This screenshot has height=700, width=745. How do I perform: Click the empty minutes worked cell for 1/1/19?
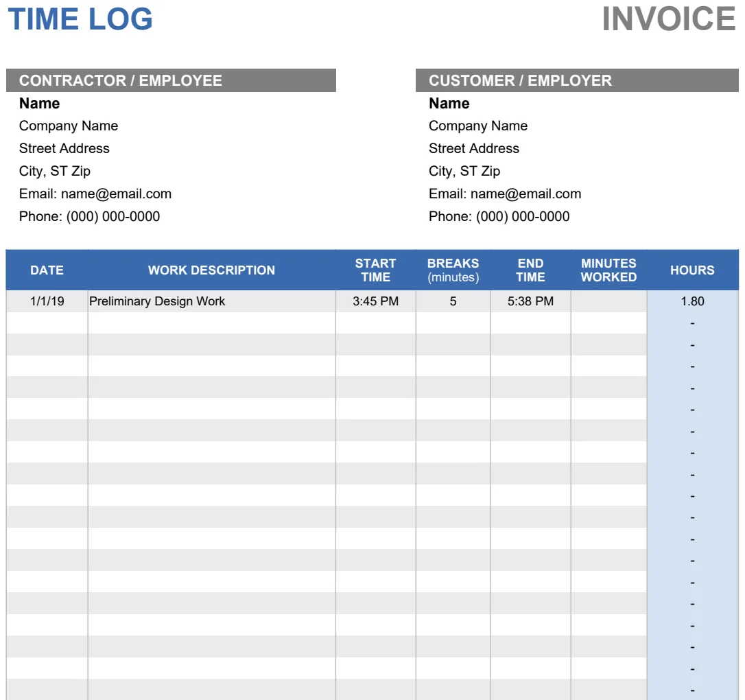[x=608, y=301]
